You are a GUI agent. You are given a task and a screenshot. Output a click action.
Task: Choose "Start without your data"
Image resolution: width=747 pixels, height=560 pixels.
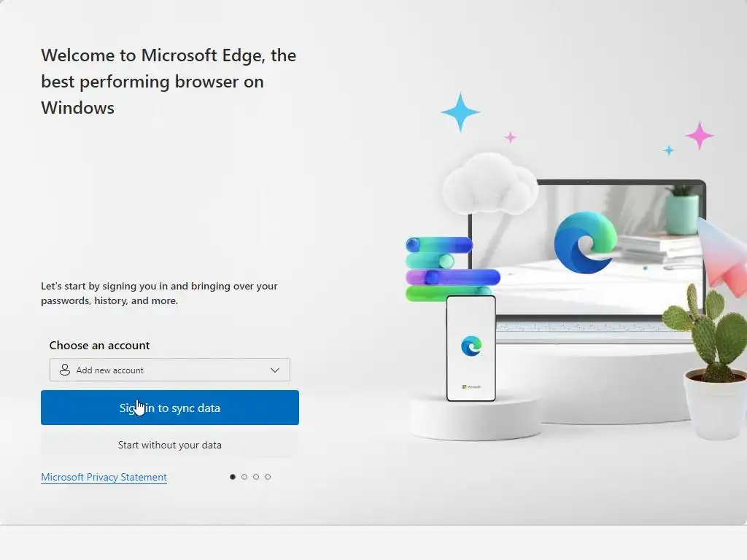point(169,445)
